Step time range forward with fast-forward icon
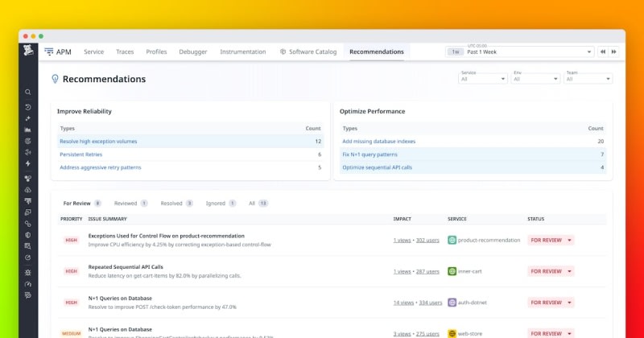 [x=613, y=52]
